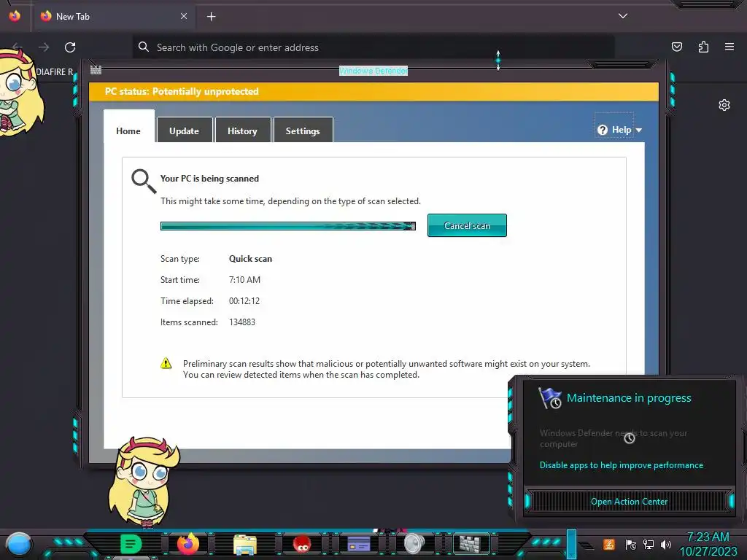Click the pinned Firefox tab icon

pos(15,16)
